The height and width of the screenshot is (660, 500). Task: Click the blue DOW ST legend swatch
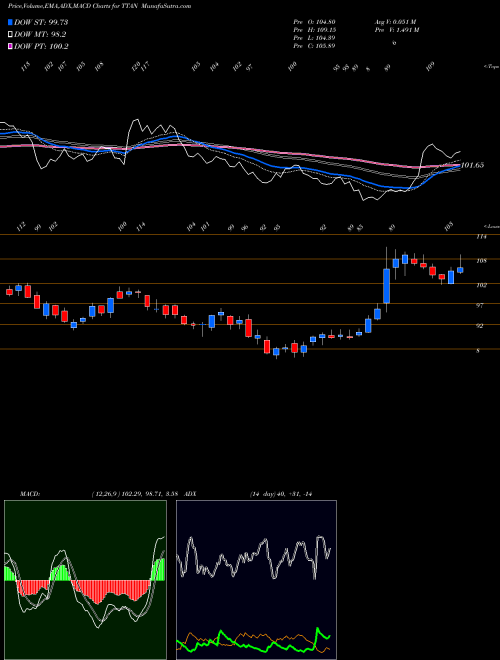point(10,22)
